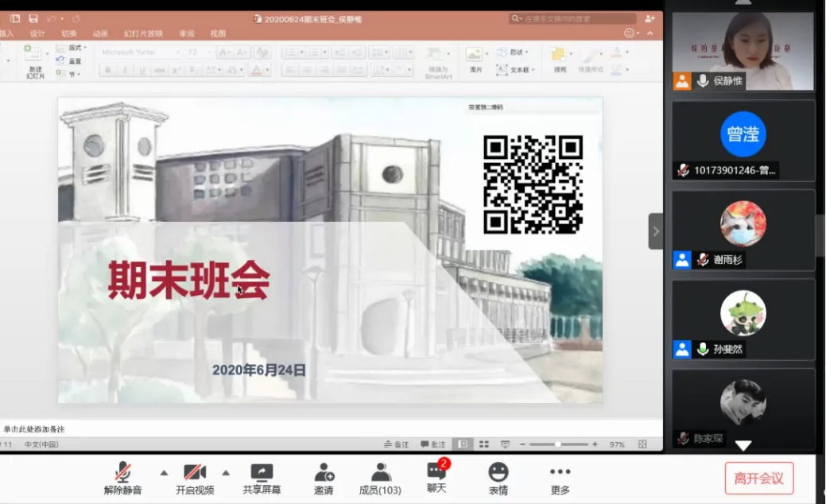Select 侯静惟 video thumbnail
The image size is (826, 504).
click(743, 51)
